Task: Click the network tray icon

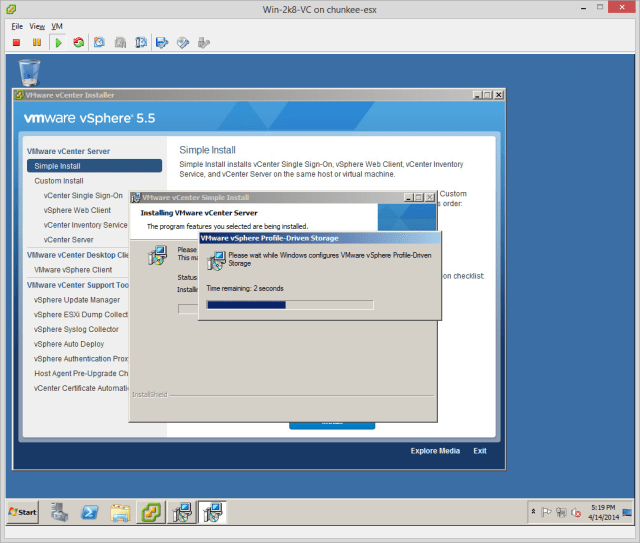Action: 561,512
